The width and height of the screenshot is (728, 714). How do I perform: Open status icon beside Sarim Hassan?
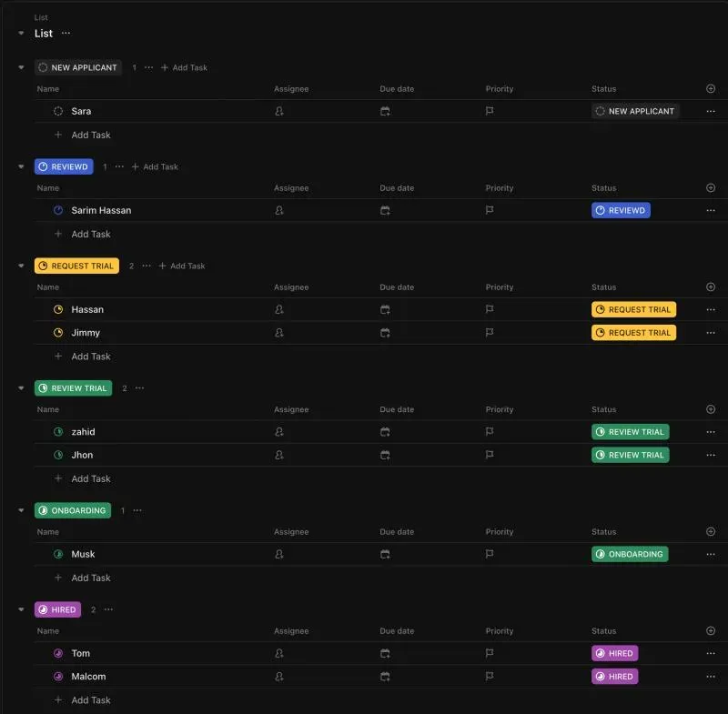(x=58, y=211)
